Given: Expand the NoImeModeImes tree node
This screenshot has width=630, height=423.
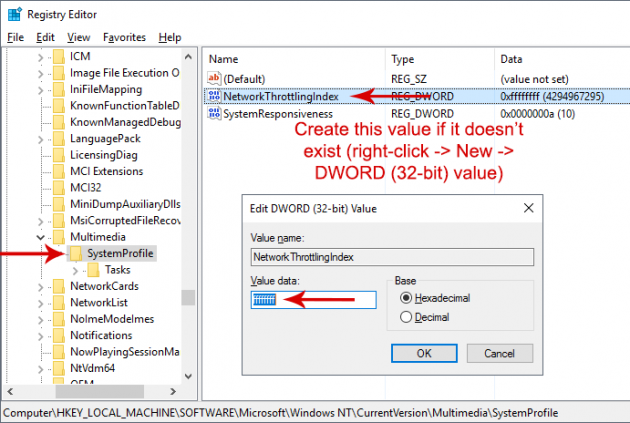Looking at the screenshot, I should click(40, 320).
